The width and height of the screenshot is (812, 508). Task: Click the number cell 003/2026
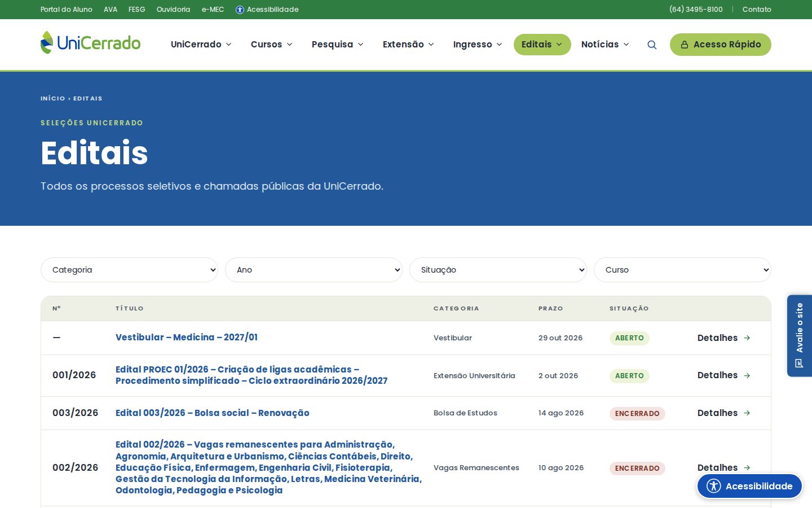coord(75,413)
